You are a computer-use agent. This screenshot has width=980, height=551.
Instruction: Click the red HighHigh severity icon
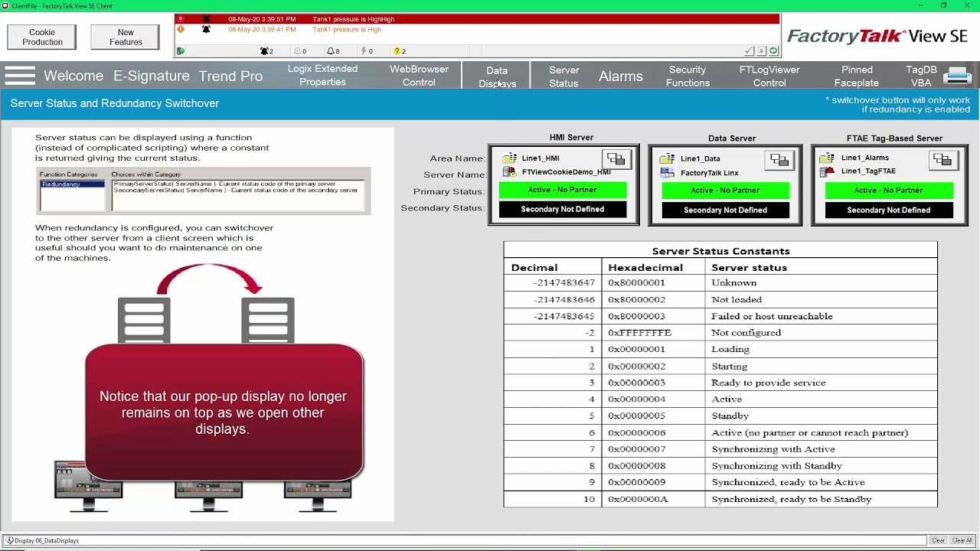pyautogui.click(x=181, y=19)
